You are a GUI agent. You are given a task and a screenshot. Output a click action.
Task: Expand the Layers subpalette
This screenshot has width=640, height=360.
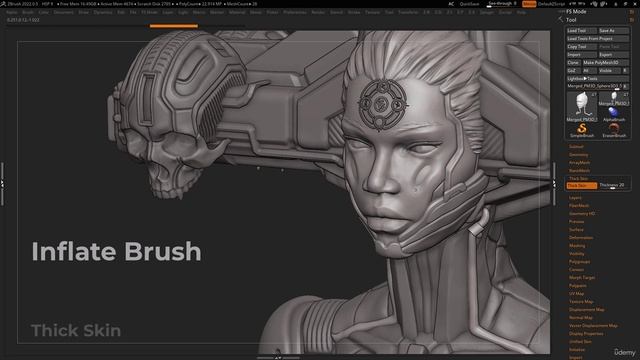(x=575, y=198)
